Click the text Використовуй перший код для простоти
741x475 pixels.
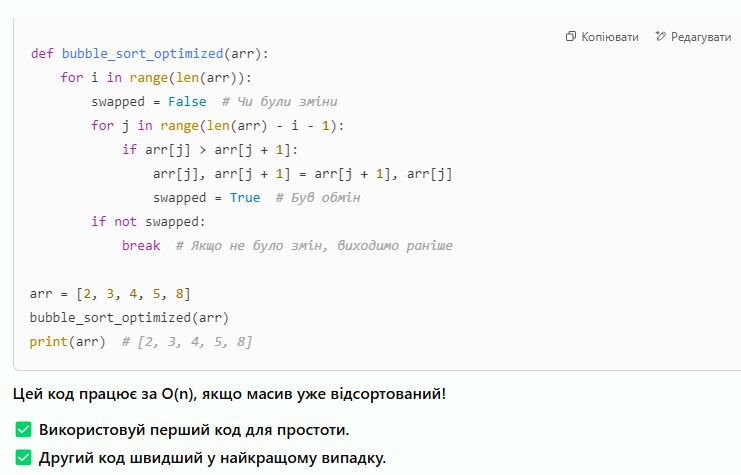(x=194, y=430)
